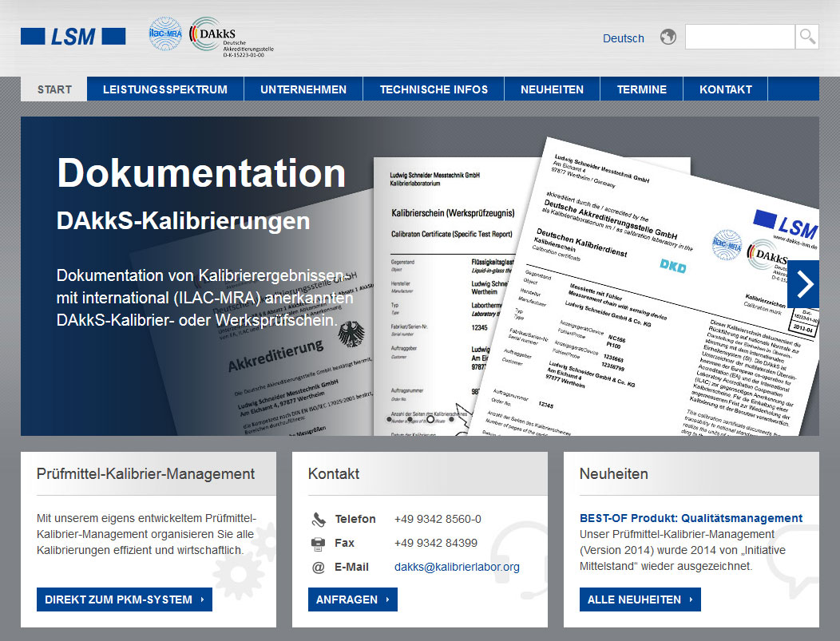Click the fax machine icon
Viewport: 840px width, 641px height.
tap(319, 544)
